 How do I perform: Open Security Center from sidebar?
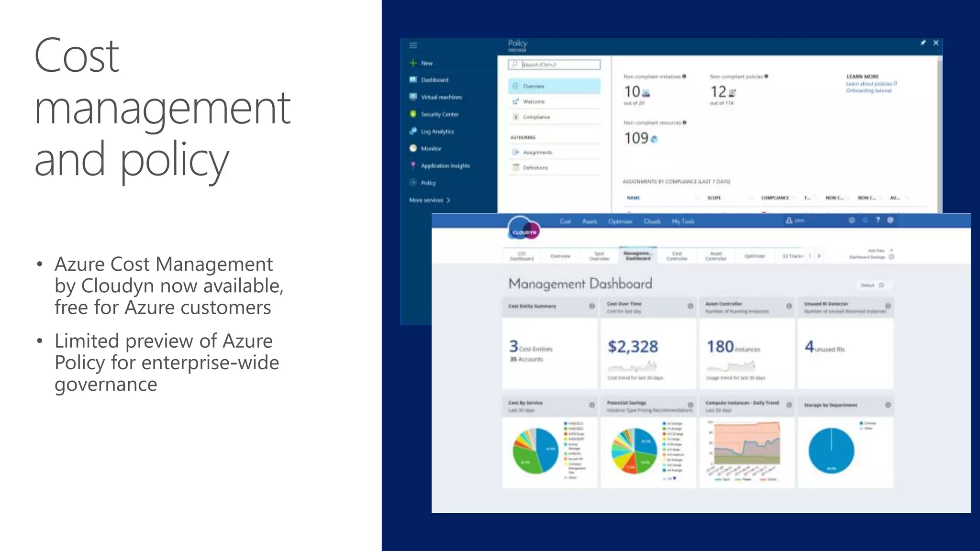439,114
